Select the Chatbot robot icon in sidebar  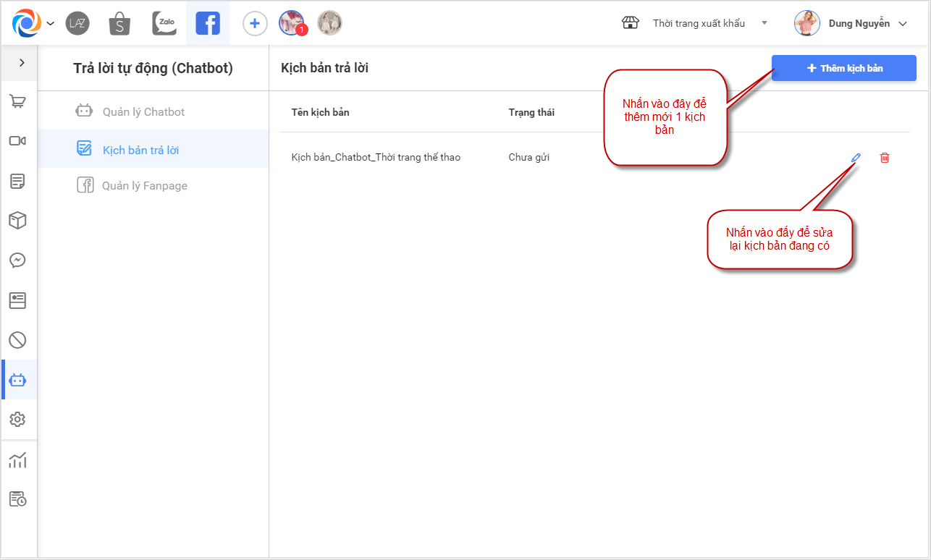tap(17, 380)
